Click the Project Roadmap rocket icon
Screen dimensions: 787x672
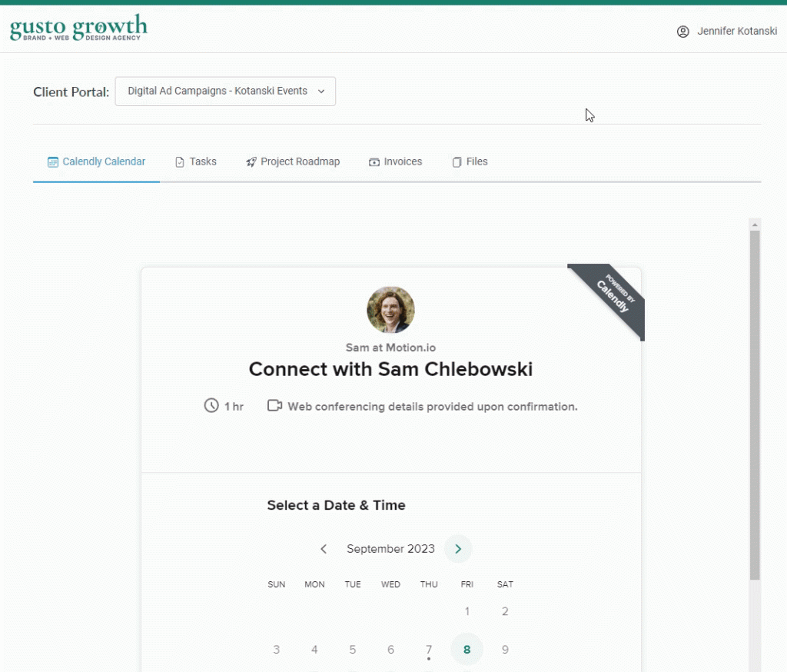(x=251, y=161)
